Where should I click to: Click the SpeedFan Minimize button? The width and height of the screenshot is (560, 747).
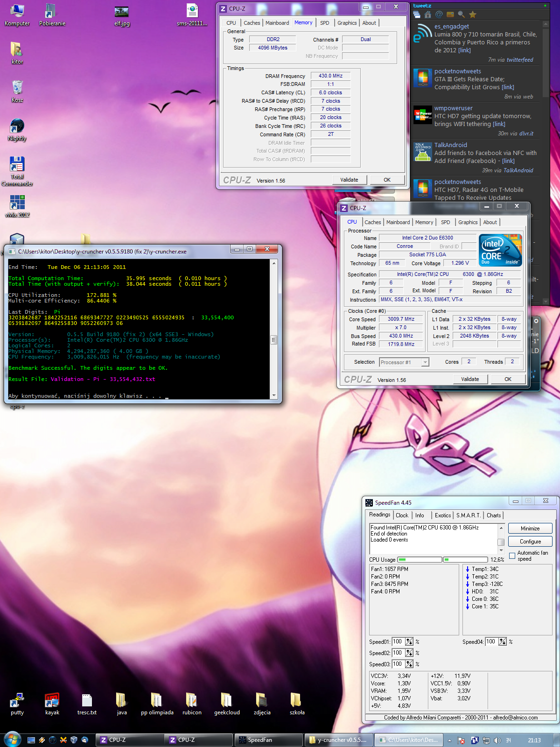coord(530,529)
